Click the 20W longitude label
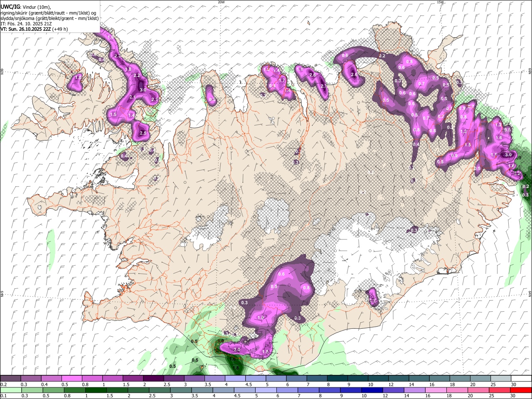 coord(222,2)
